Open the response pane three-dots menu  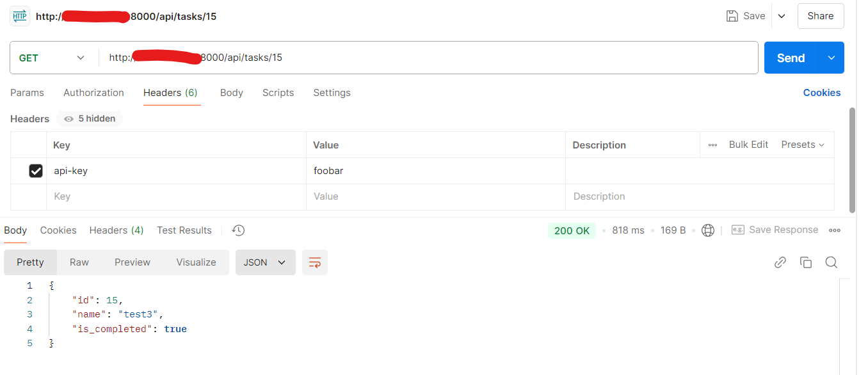coord(835,230)
